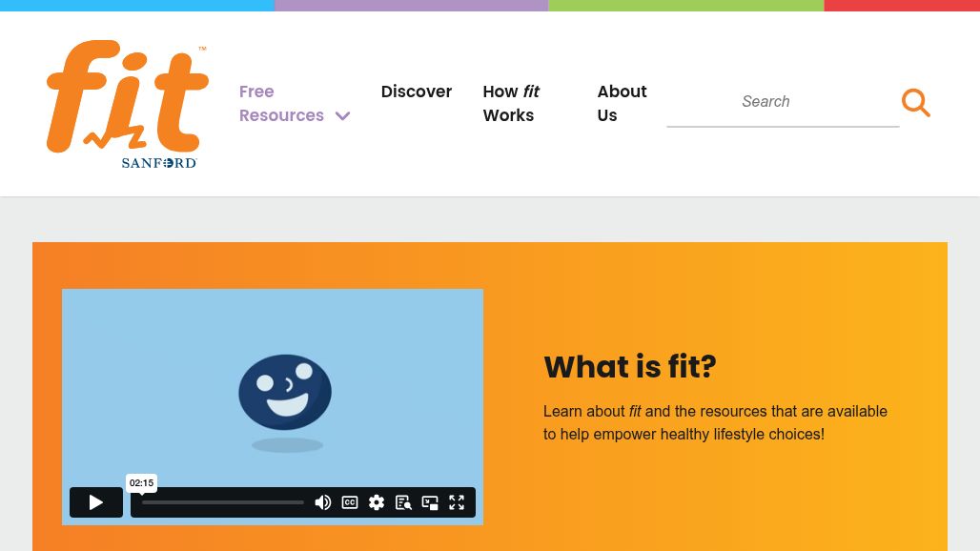Screen dimensions: 980x551
Task: Open the How fit Works page
Action: tap(511, 103)
